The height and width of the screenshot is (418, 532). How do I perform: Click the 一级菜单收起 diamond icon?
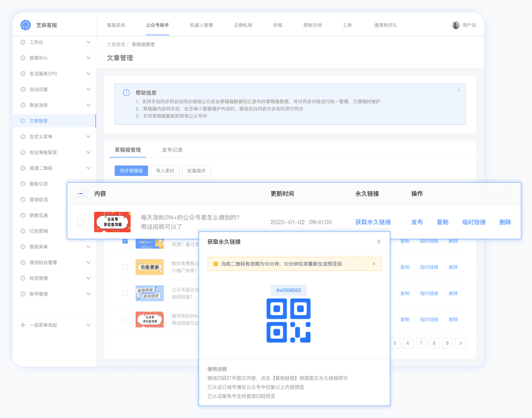23,325
